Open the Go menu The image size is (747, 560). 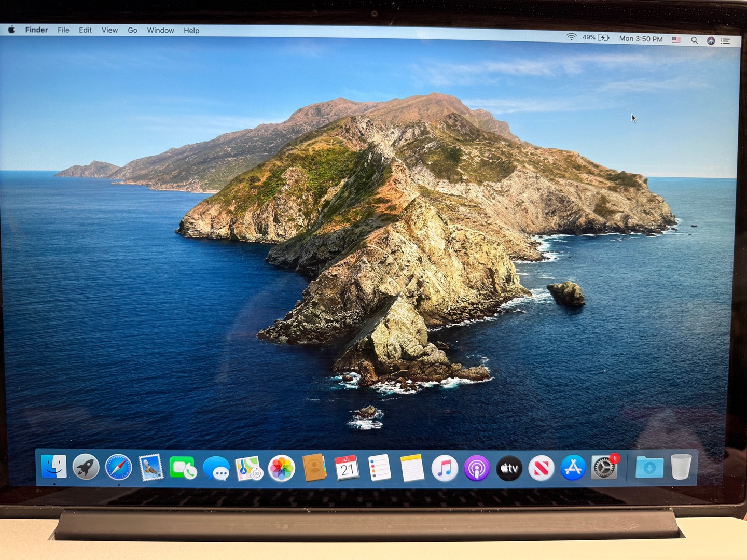pyautogui.click(x=132, y=31)
